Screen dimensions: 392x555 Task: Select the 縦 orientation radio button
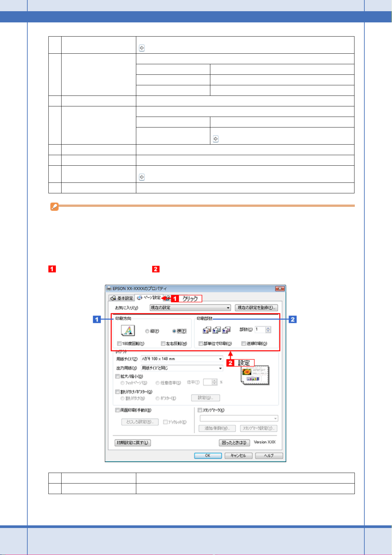click(x=147, y=331)
